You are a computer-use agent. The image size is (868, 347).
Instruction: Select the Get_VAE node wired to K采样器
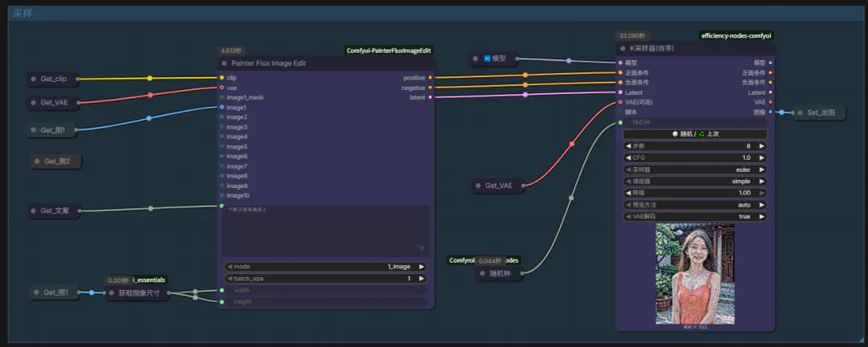pos(498,186)
